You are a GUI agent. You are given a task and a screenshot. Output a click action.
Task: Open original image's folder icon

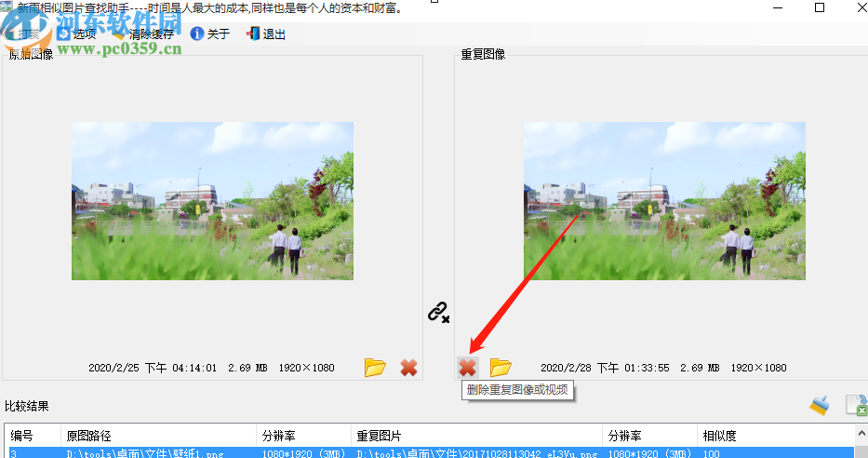click(375, 367)
